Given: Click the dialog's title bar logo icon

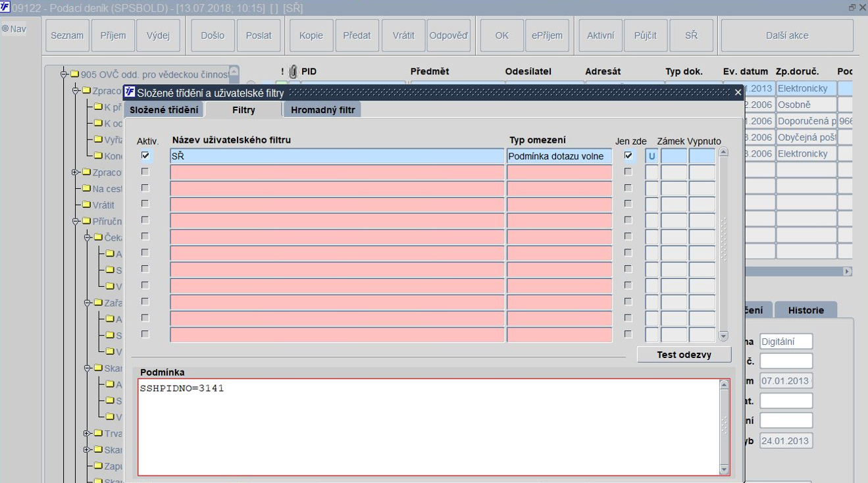Looking at the screenshot, I should [x=130, y=92].
